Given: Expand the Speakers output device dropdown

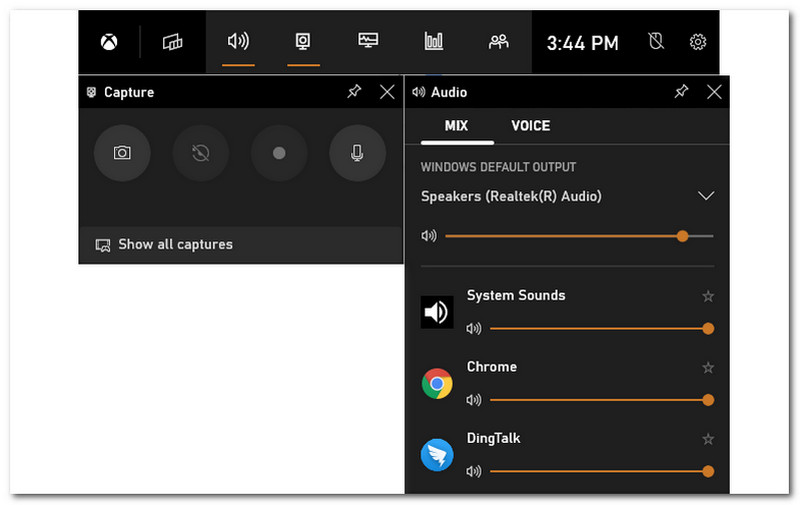Looking at the screenshot, I should 706,196.
